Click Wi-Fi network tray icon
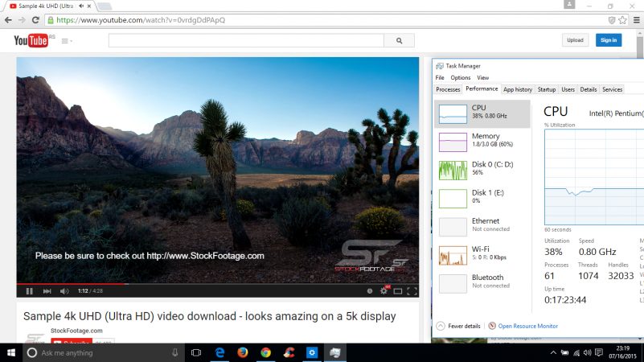 [576, 352]
